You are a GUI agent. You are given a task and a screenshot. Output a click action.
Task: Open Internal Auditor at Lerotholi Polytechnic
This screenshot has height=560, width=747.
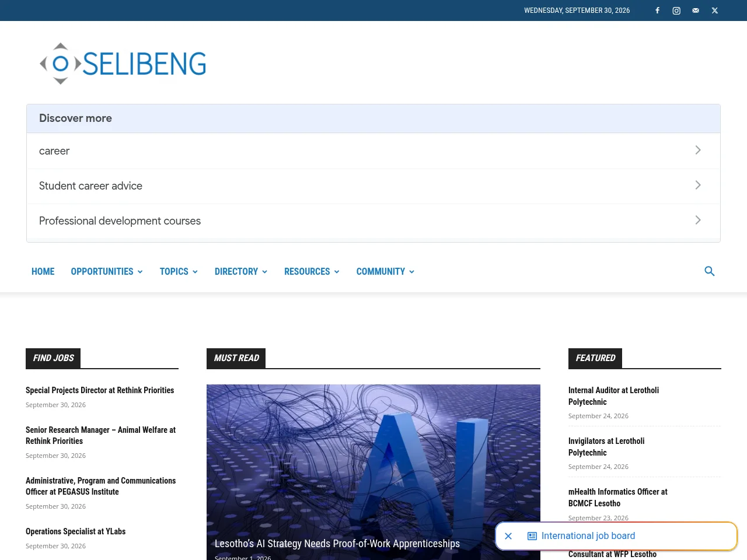coord(613,396)
